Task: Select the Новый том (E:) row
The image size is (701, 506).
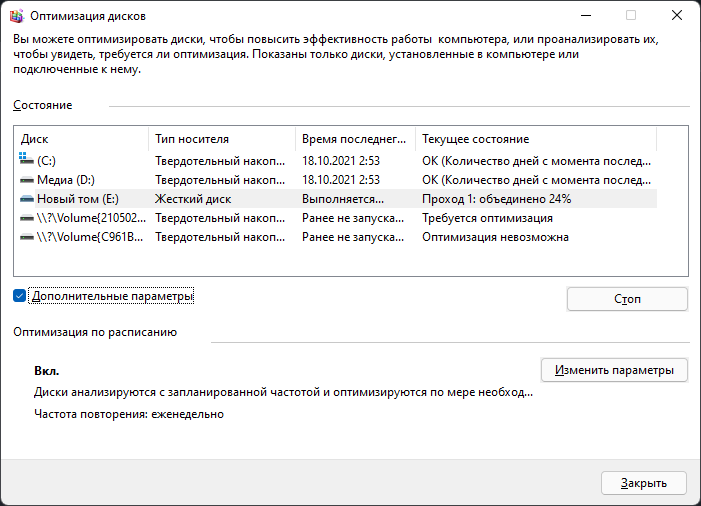Action: point(336,199)
